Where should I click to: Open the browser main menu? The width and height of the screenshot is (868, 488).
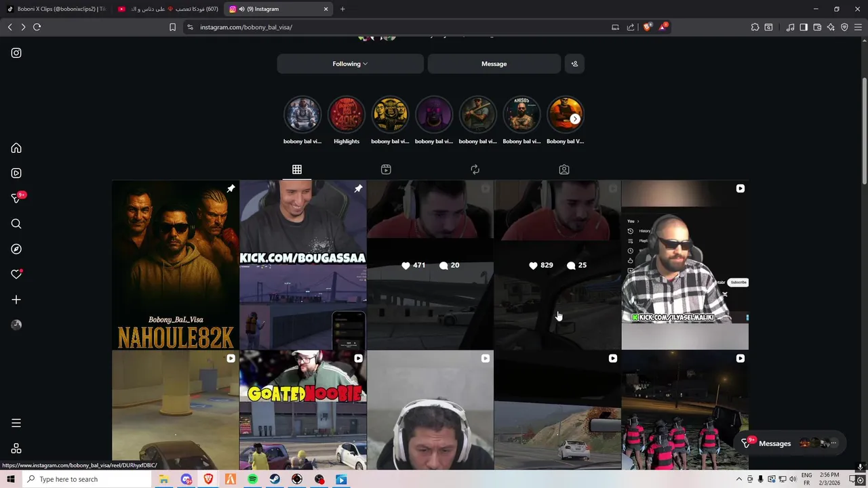pyautogui.click(x=858, y=27)
